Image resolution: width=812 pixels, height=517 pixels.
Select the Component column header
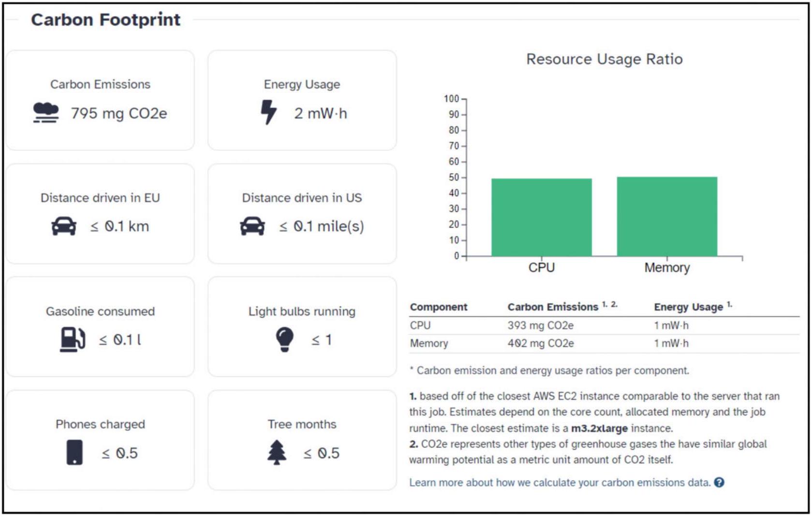439,307
